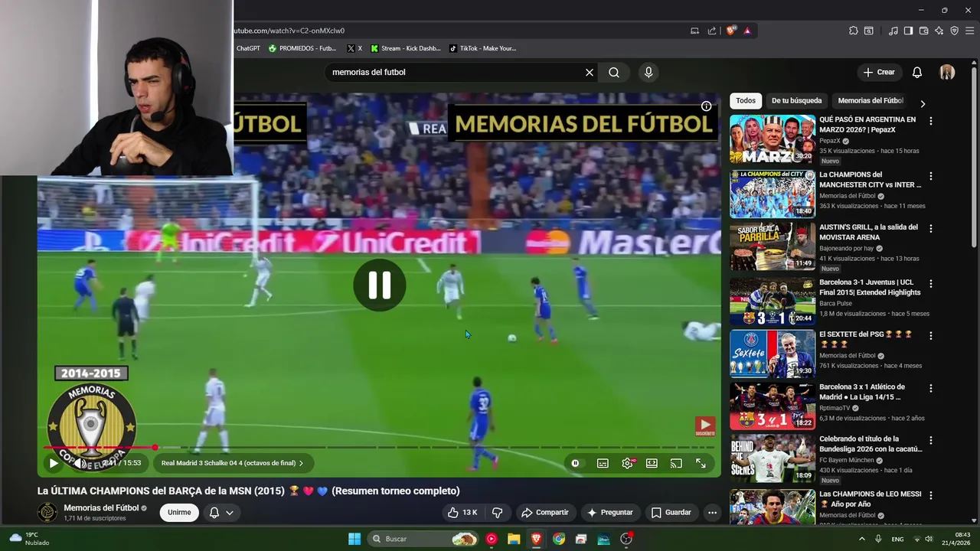Cast the video to a TV
Image resolution: width=980 pixels, height=551 pixels.
[x=676, y=463]
